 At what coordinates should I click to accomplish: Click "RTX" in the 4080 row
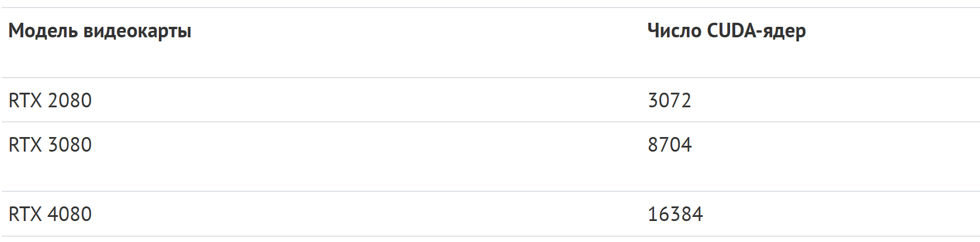[26, 214]
